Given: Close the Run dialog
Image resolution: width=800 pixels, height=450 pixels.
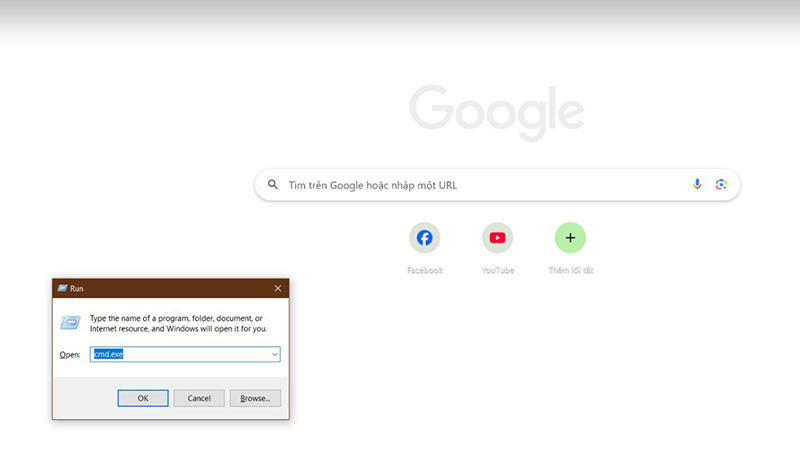Looking at the screenshot, I should pos(277,288).
